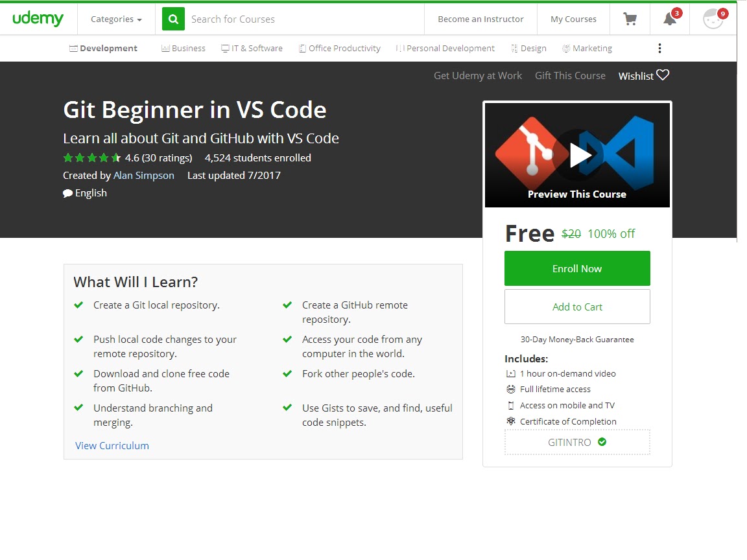Click the Last updated 7/2017 text
747x560 pixels.
click(x=234, y=176)
